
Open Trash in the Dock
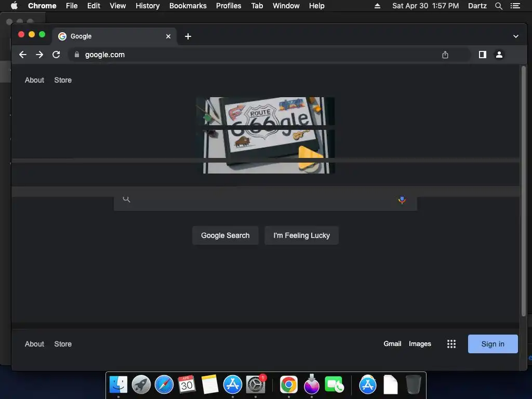click(414, 385)
